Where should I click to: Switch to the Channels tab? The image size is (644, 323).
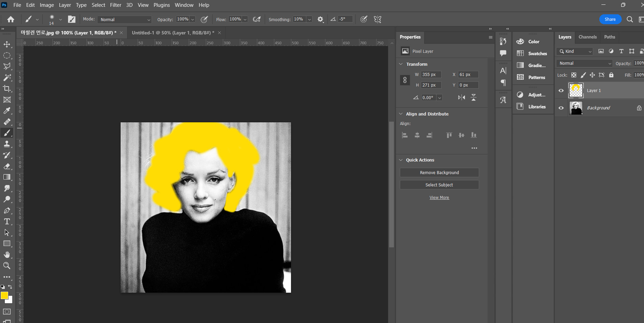coord(587,37)
